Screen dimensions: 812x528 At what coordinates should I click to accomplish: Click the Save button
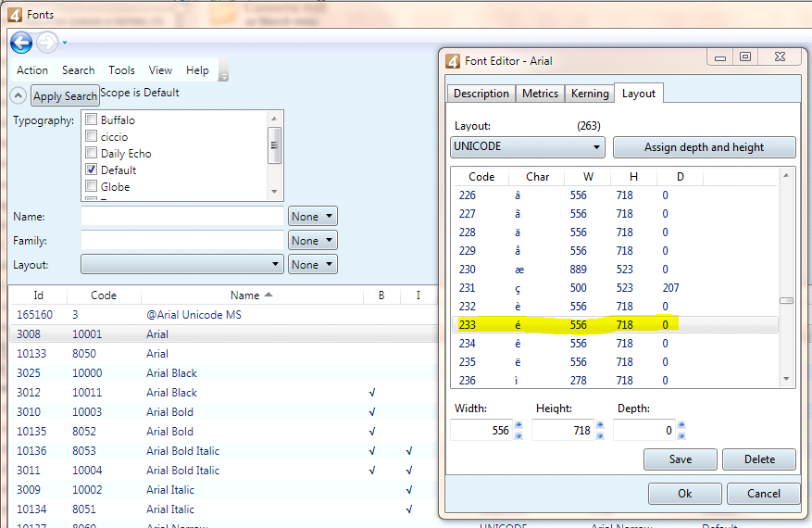pos(680,459)
